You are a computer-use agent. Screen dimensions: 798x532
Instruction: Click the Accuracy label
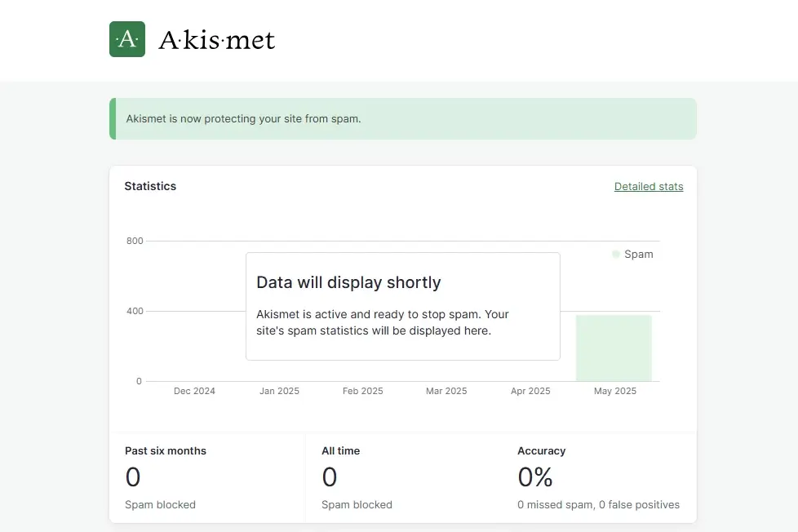coord(542,451)
